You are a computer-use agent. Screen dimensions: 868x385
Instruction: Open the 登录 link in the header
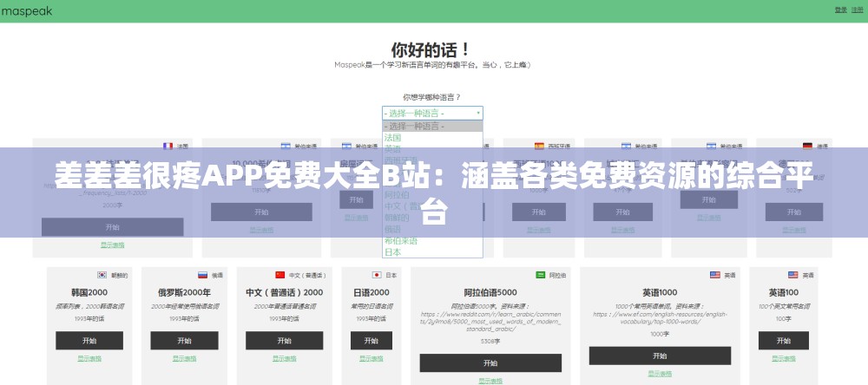point(841,10)
